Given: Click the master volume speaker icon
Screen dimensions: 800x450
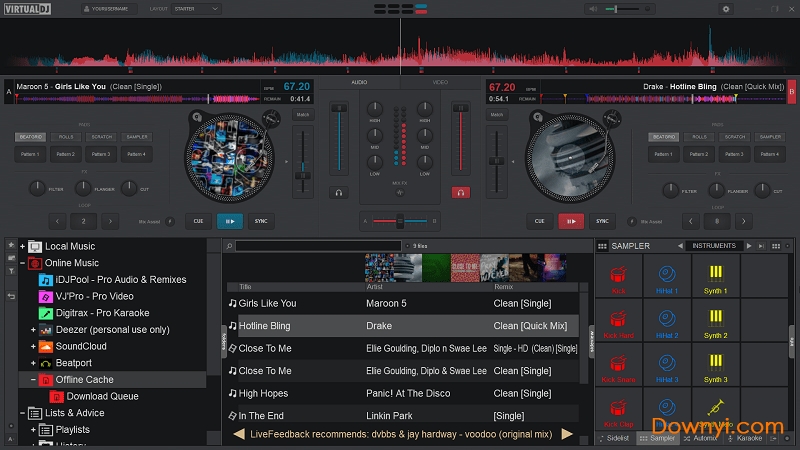Looking at the screenshot, I should click(593, 9).
